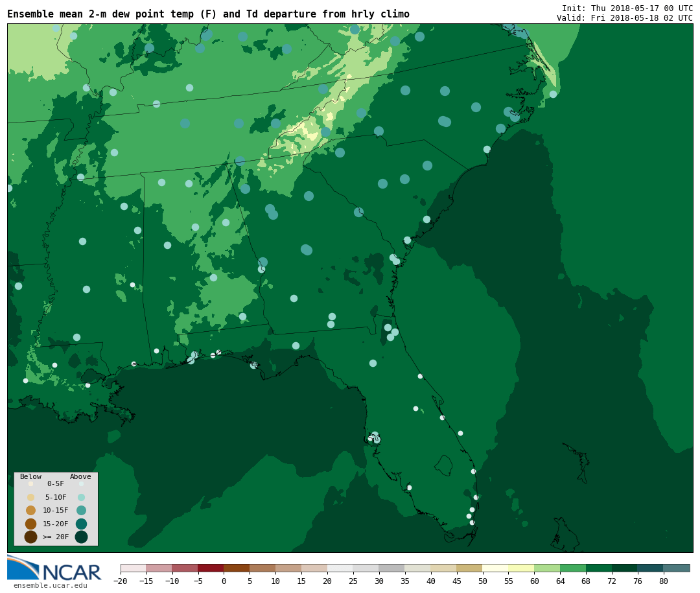The height and width of the screenshot is (593, 700).
Task: Pick the beige 40 to 45 colorbar swatch
Action: [444, 568]
